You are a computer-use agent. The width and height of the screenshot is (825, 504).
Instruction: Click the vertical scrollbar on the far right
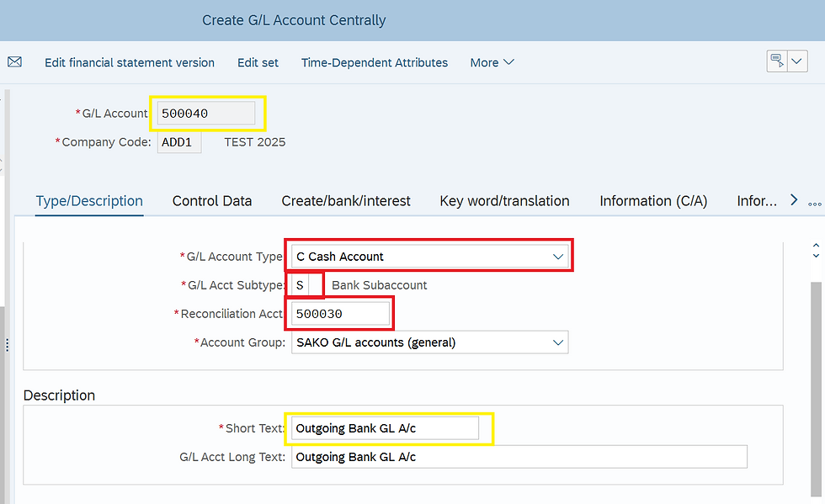(x=813, y=379)
